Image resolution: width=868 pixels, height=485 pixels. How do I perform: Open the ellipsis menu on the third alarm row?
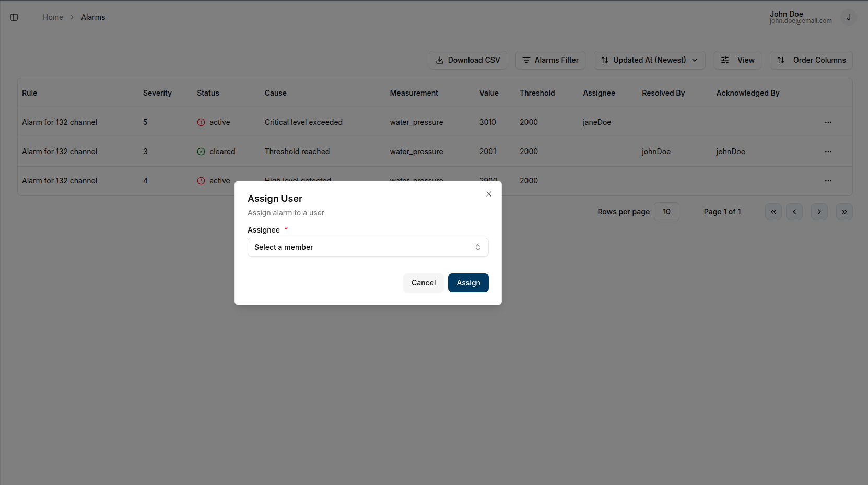pos(828,181)
